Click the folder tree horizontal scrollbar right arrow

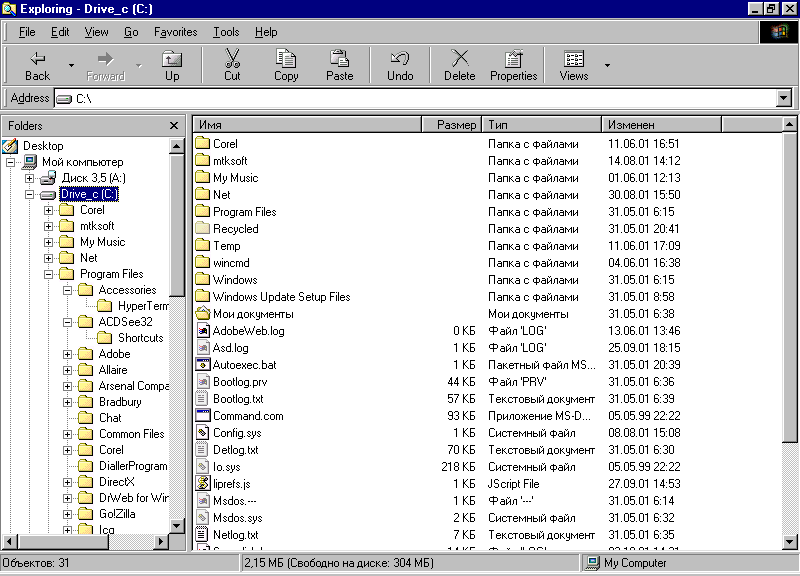[161, 541]
